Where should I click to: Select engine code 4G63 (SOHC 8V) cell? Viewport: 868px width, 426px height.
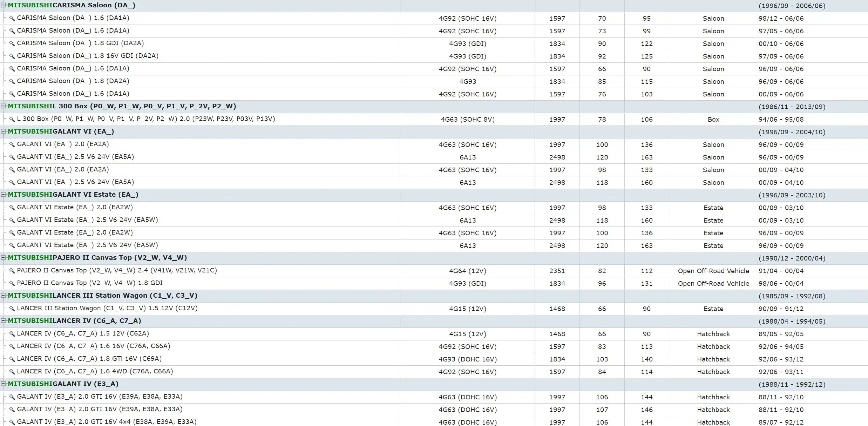pos(468,119)
